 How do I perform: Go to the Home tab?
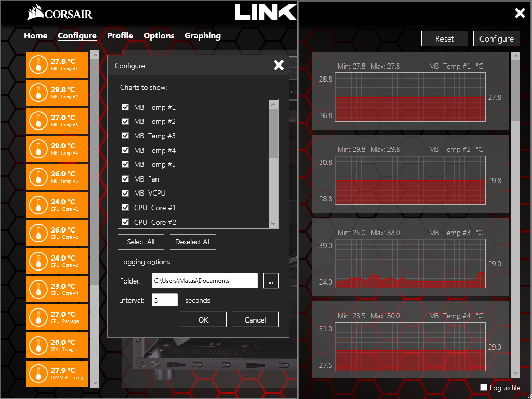(x=36, y=36)
